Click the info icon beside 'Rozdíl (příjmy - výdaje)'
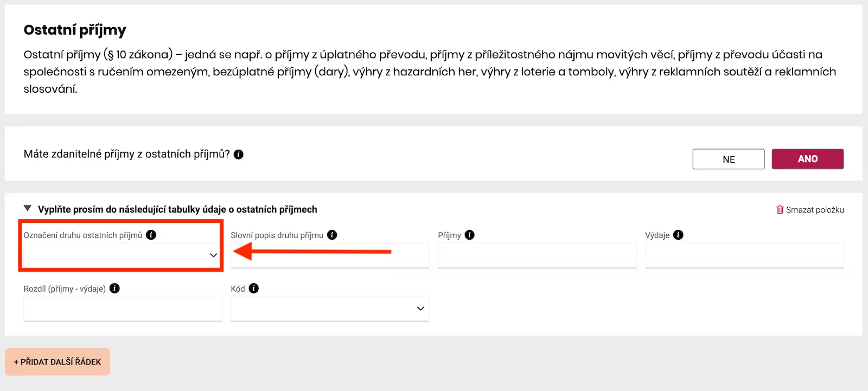The image size is (868, 391). pos(114,289)
